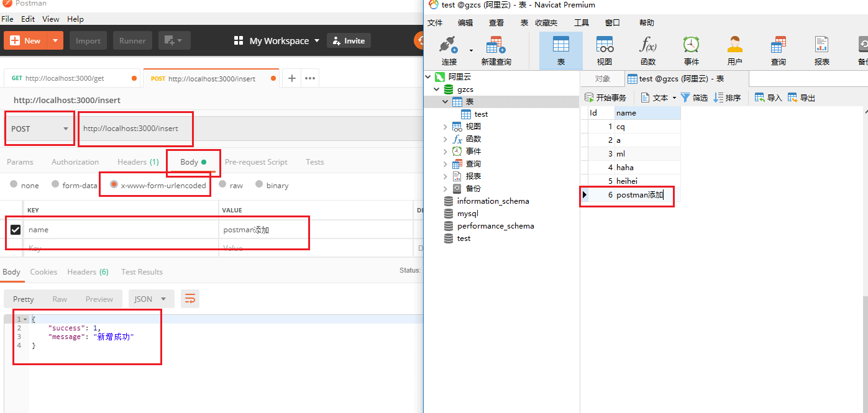The image size is (868, 413).
Task: Switch to response Cookies tab
Action: pos(43,272)
